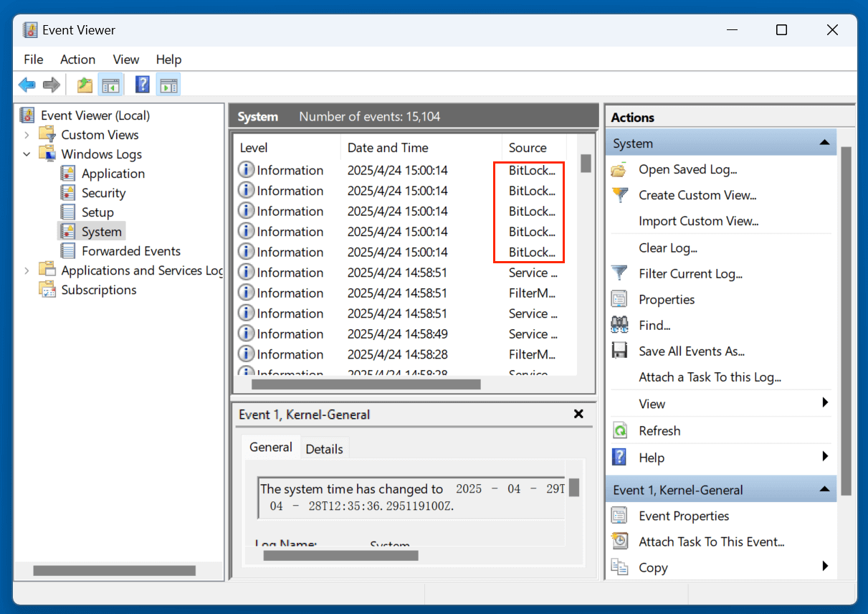The image size is (868, 614).
Task: Collapse the System actions section
Action: (824, 143)
